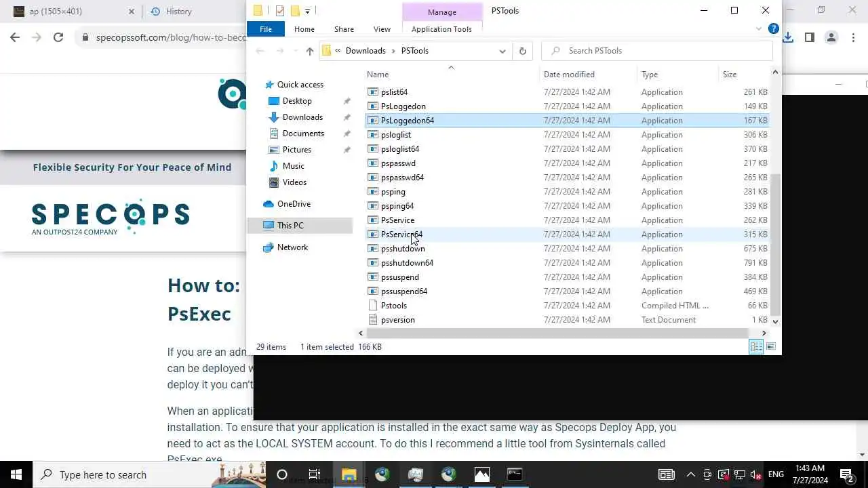
Task: Click the psshutdown application icon
Action: [372, 249]
